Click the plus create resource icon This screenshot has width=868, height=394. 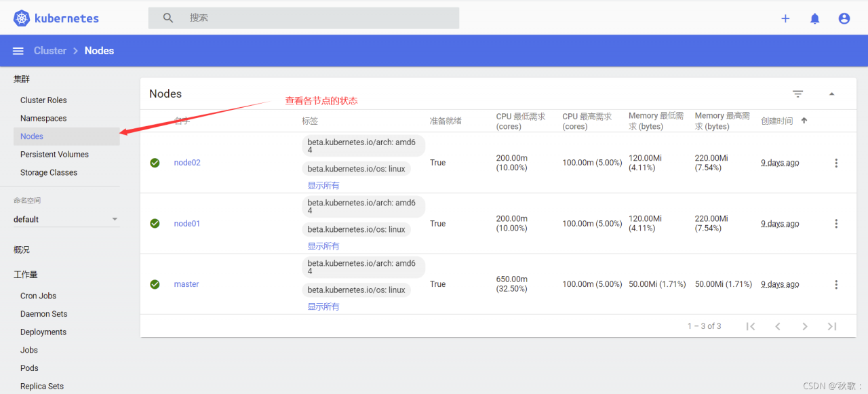[785, 18]
